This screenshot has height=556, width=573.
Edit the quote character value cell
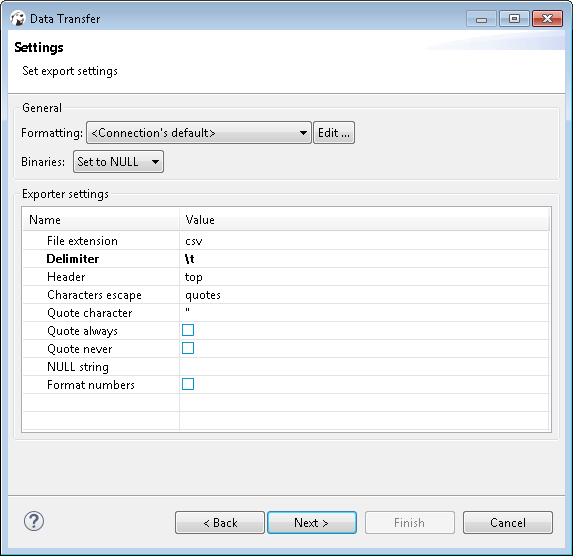[364, 313]
